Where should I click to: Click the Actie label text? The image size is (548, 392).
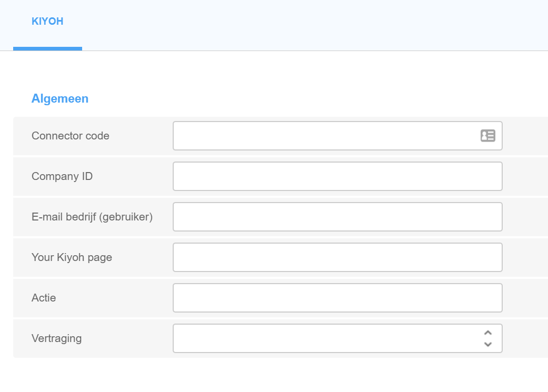click(x=44, y=298)
